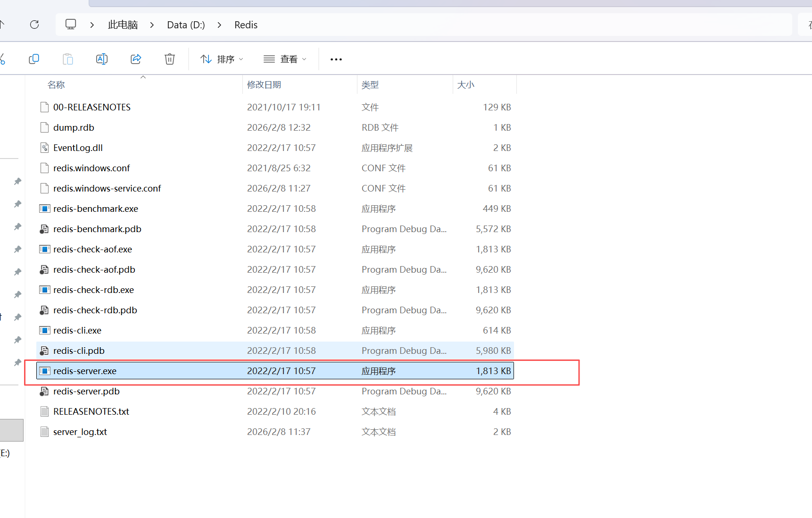Viewport: 812px width, 518px height.
Task: Click the redis-server.exe application icon
Action: click(44, 371)
